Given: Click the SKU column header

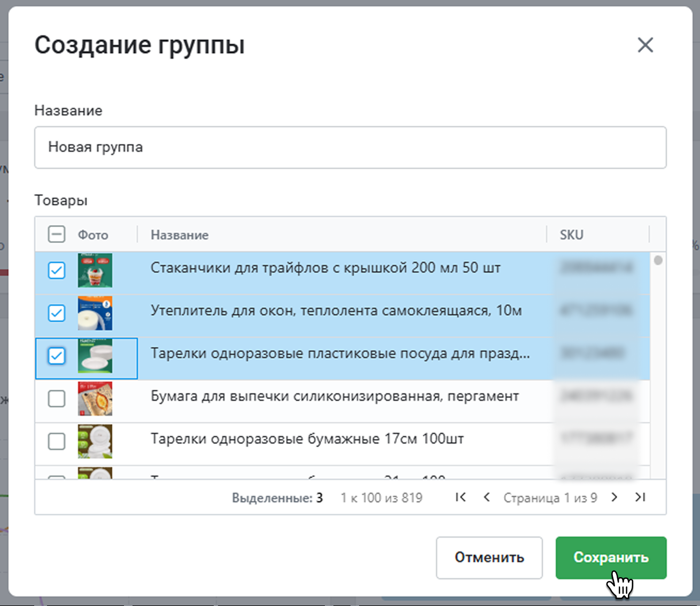Looking at the screenshot, I should (x=571, y=235).
